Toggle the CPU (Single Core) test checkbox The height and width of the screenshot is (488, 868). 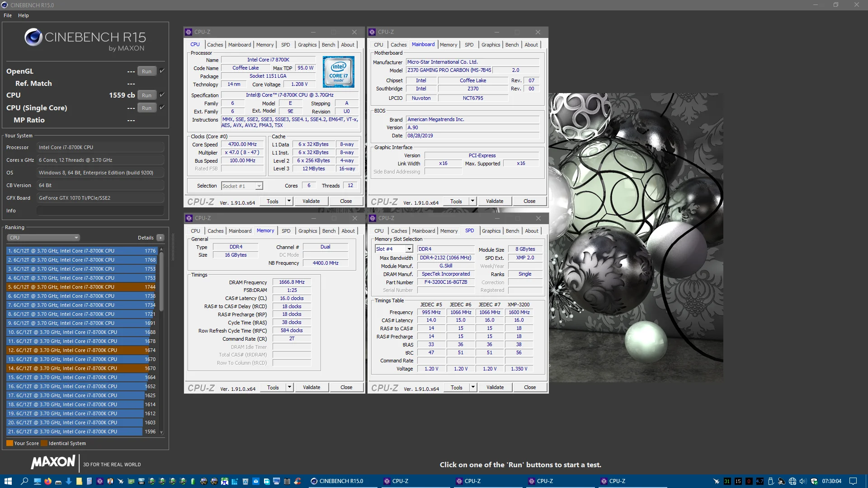[162, 108]
